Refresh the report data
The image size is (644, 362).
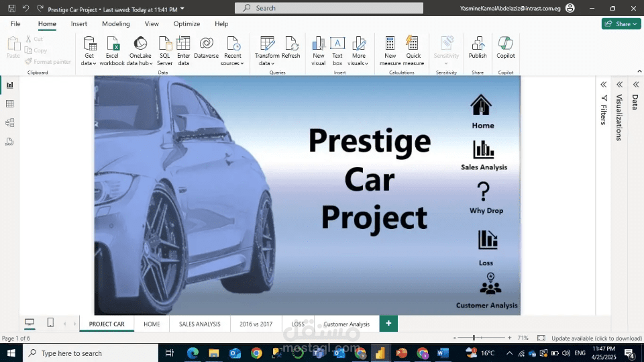[290, 48]
